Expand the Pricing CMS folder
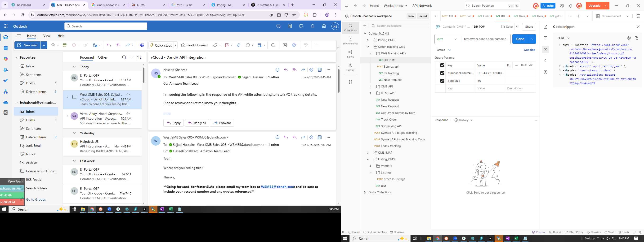The width and height of the screenshot is (644, 242). [367, 40]
